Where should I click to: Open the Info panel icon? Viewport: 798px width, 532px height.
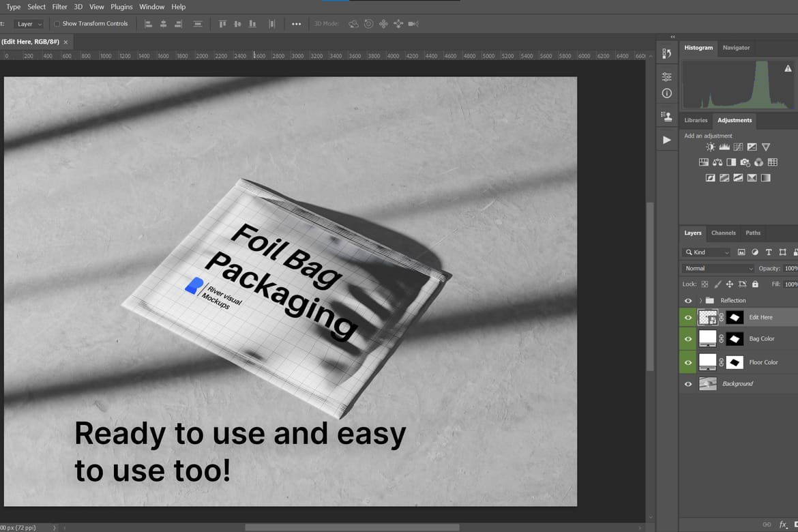[666, 93]
